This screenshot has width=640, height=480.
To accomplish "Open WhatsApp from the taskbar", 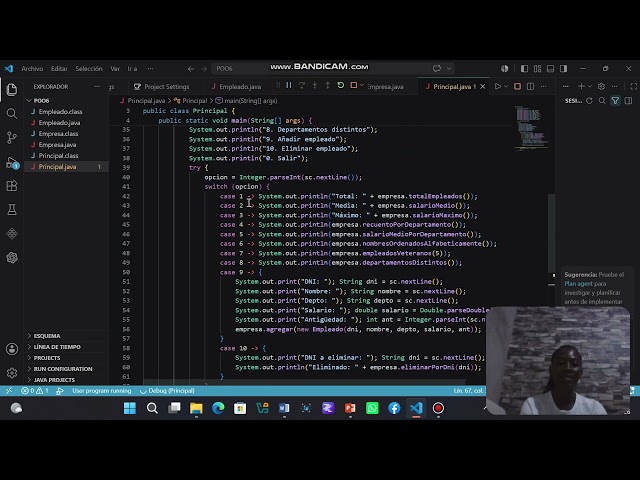I will pyautogui.click(x=372, y=408).
